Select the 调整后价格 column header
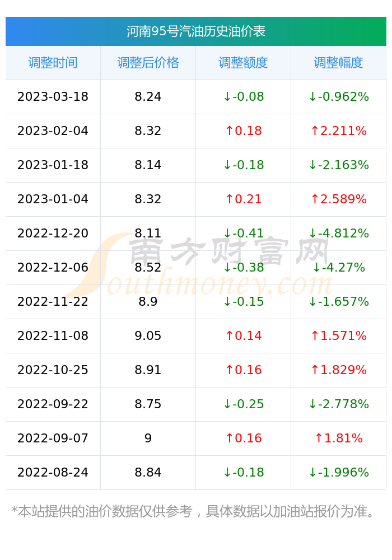The image size is (392, 560). 148,63
